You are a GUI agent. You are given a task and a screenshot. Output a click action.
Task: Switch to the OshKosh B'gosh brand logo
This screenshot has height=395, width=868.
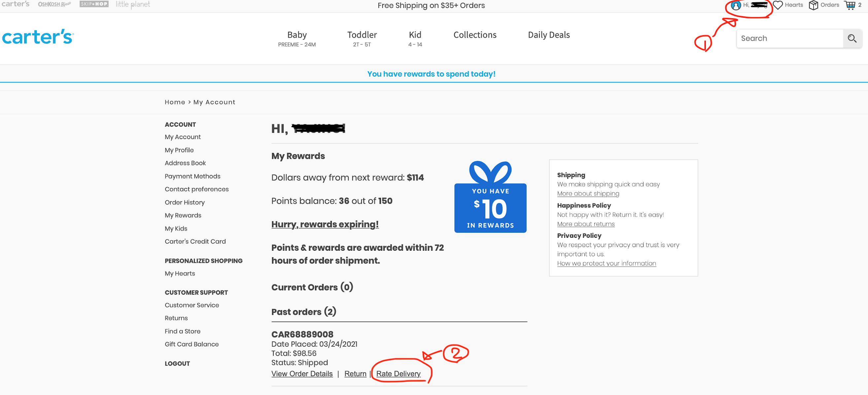(x=54, y=4)
